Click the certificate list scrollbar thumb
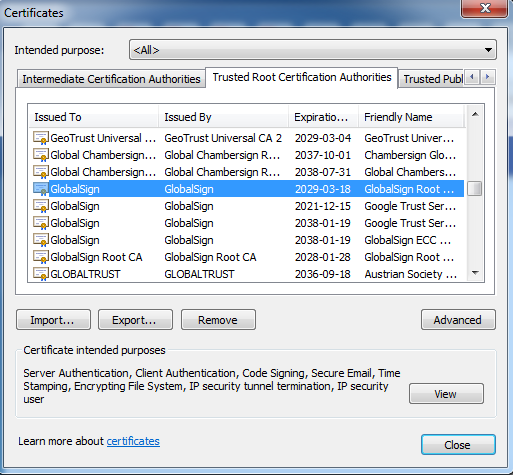Viewport: 513px width, 475px height. (x=475, y=189)
